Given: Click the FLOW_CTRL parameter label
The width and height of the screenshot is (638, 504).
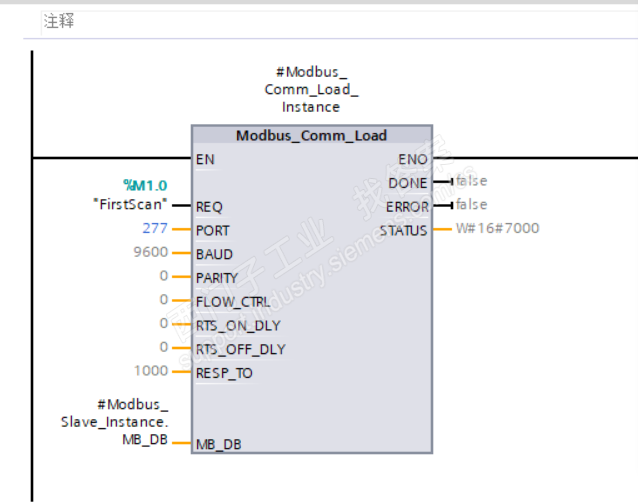Looking at the screenshot, I should (233, 302).
